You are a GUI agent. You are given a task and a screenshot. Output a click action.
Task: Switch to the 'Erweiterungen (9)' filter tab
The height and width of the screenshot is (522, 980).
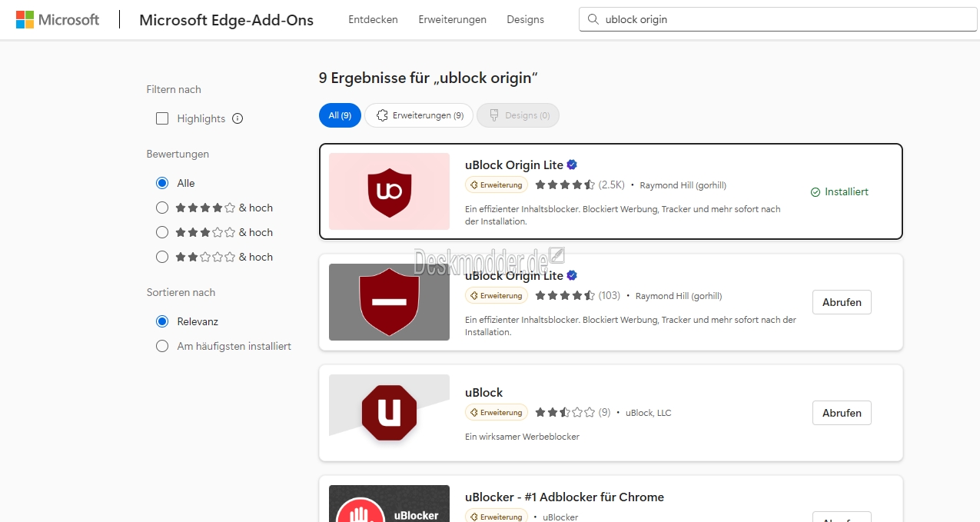tap(419, 115)
